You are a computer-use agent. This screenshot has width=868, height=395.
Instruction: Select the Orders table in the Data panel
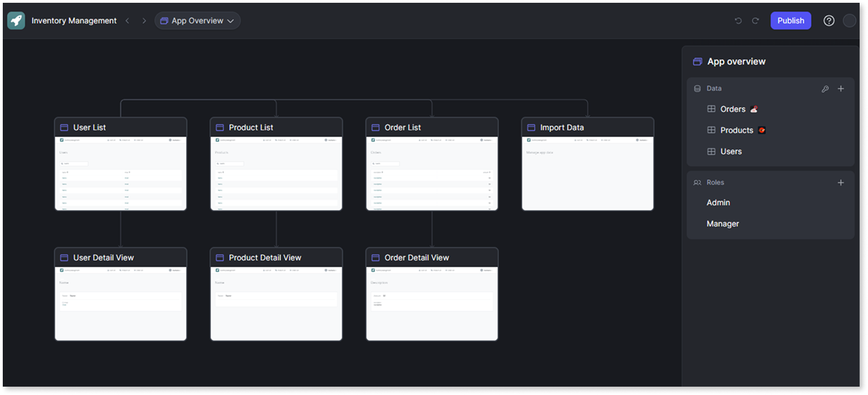732,109
